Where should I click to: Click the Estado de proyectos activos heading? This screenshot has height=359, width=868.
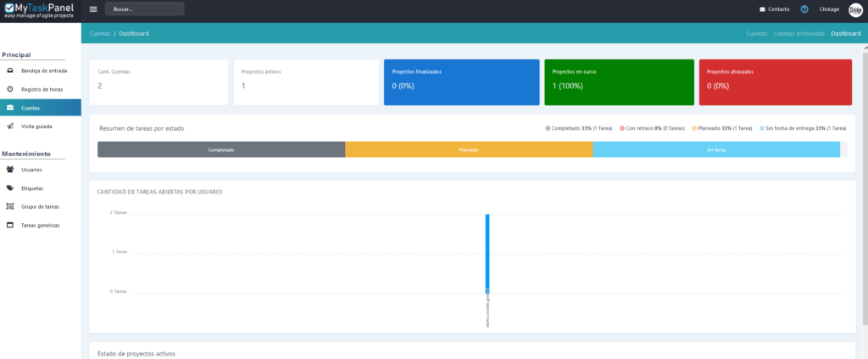pos(136,353)
